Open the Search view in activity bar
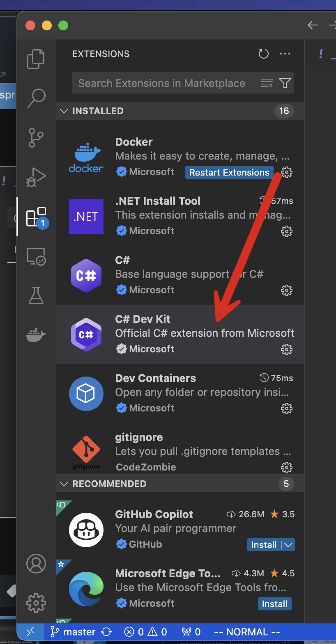 point(36,98)
